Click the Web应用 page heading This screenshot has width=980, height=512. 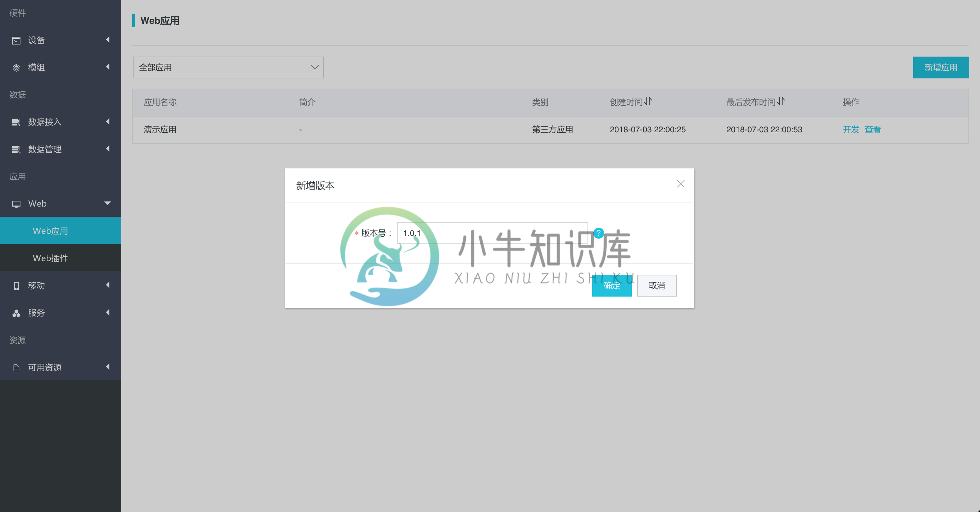point(160,20)
